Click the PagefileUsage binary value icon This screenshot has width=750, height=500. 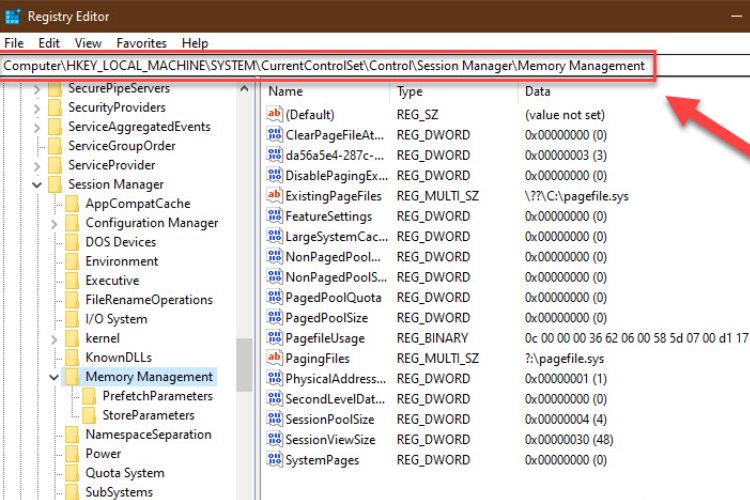[275, 338]
